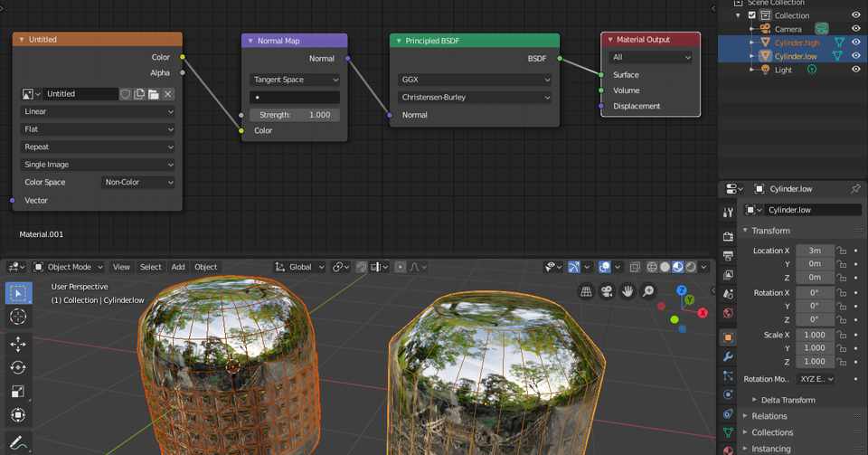Open the Particles properties tab icon

click(x=728, y=375)
